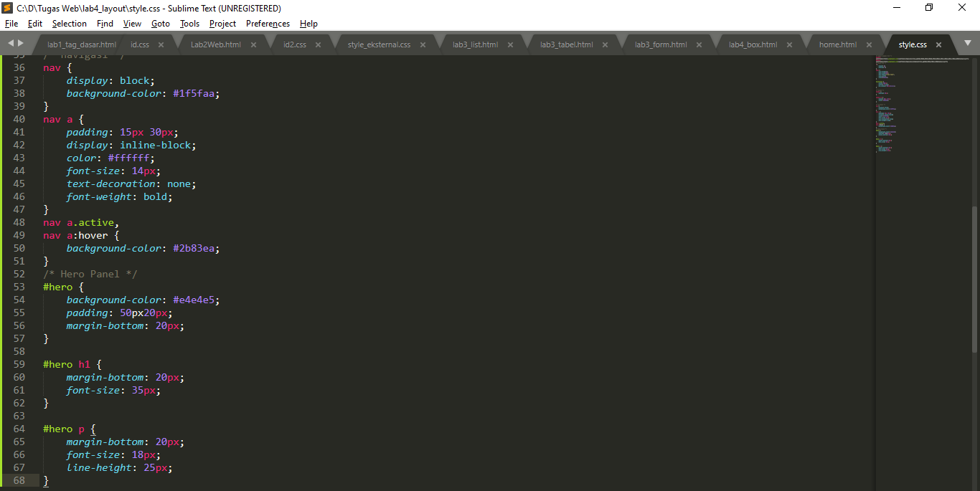Open the Tools menu
980x491 pixels.
click(x=189, y=24)
